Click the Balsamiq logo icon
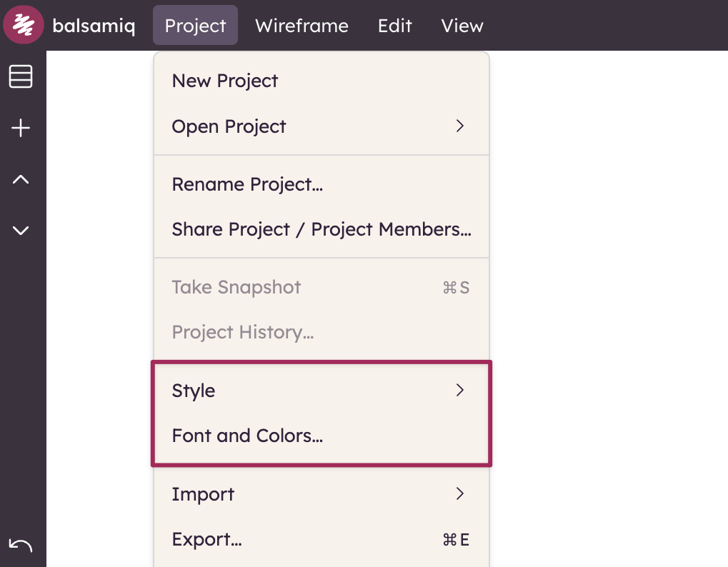The image size is (728, 567). coord(24,25)
